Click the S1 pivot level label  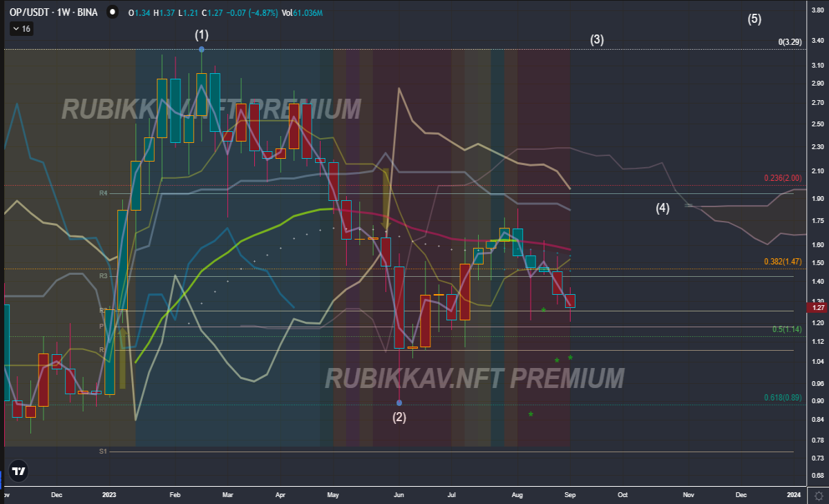pos(103,451)
